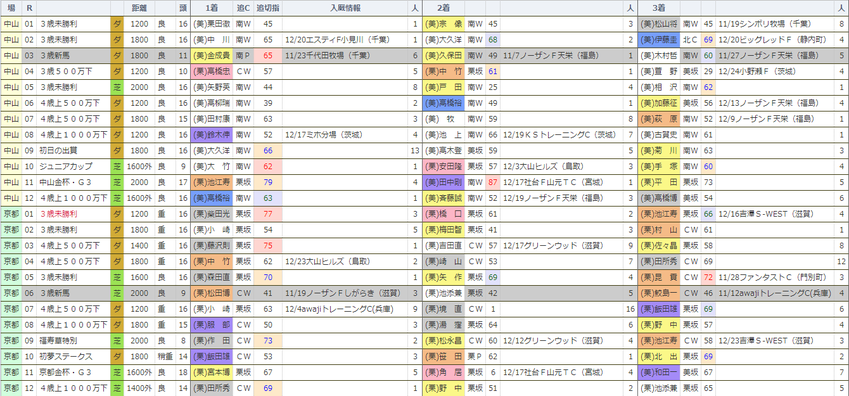Image resolution: width=849 pixels, height=396 pixels.
Task: Click the 稍重 track condition cell
Action: pyautogui.click(x=165, y=356)
